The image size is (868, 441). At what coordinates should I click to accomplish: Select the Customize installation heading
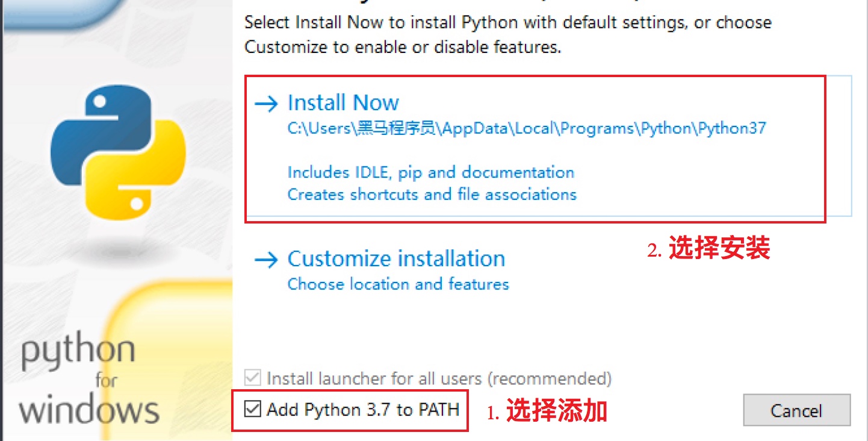pyautogui.click(x=396, y=258)
